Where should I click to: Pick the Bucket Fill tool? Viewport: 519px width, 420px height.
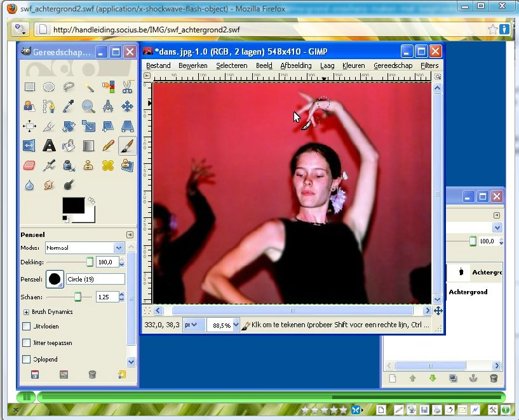pos(69,146)
